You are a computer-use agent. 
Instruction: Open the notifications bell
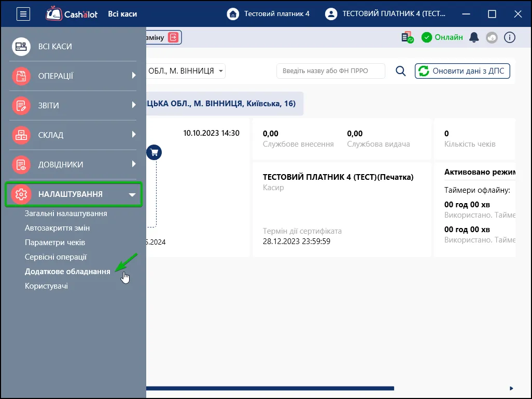tap(474, 37)
